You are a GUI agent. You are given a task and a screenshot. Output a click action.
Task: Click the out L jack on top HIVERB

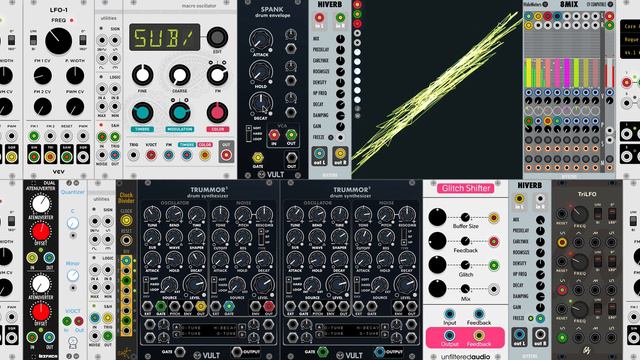click(x=319, y=153)
